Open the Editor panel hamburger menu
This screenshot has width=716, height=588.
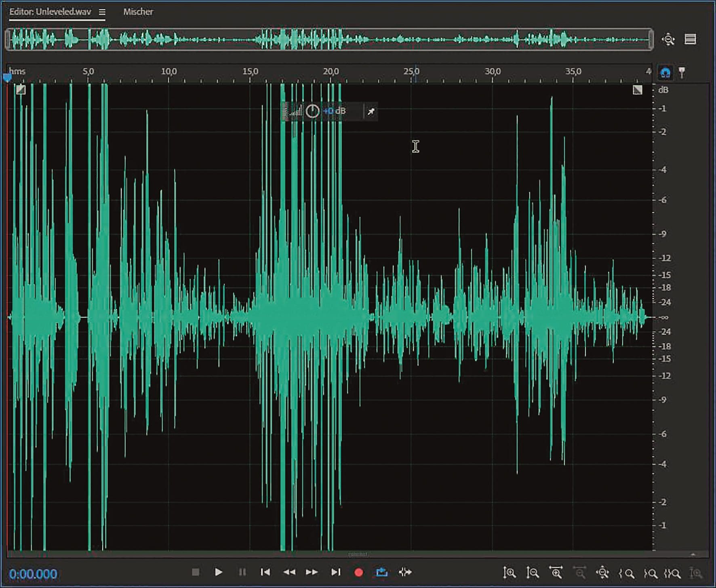coord(102,12)
